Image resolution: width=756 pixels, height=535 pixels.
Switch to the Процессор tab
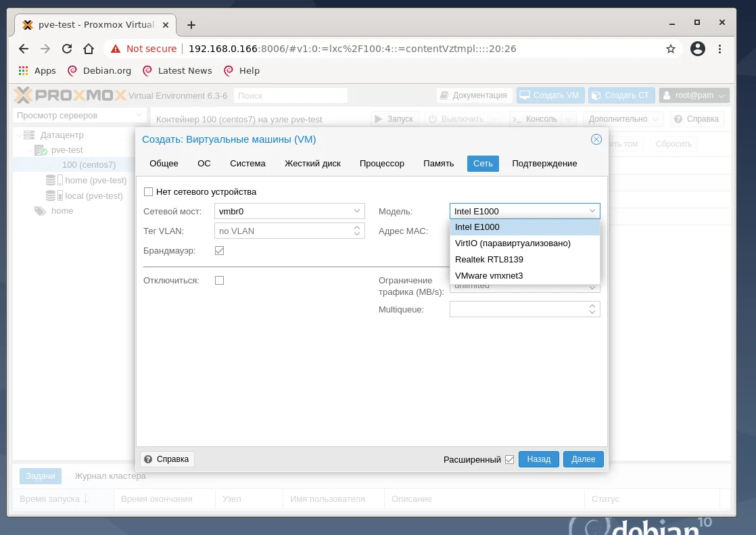[x=381, y=163]
